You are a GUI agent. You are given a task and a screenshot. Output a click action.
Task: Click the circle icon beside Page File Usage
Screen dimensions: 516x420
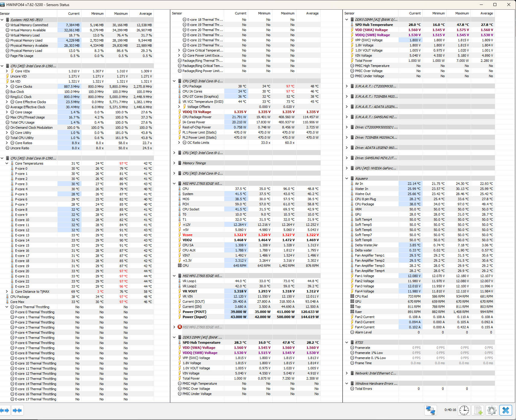coord(8,56)
